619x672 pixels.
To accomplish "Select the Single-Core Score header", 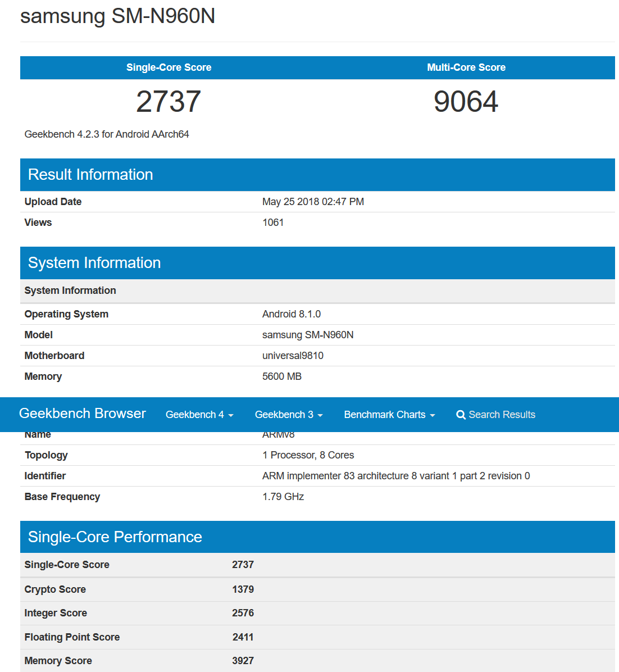I will pyautogui.click(x=169, y=67).
